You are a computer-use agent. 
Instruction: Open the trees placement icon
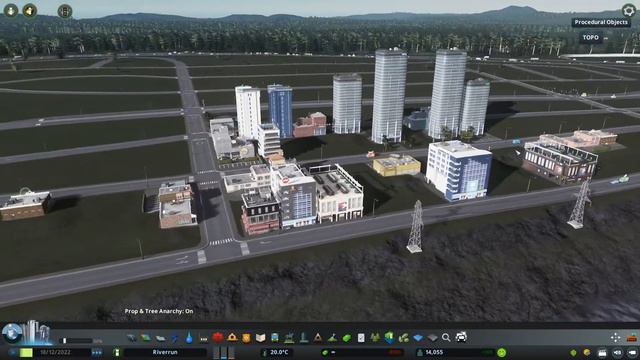(x=375, y=338)
